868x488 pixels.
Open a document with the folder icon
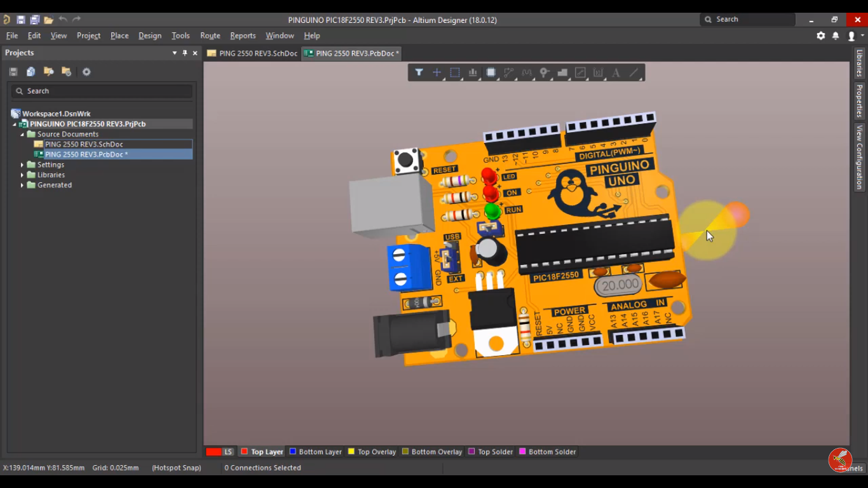click(48, 20)
